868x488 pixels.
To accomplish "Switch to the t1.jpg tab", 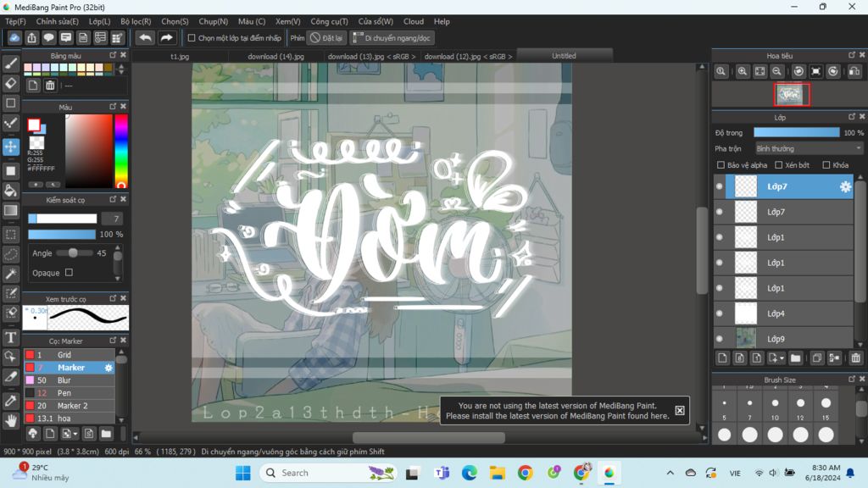I will pyautogui.click(x=180, y=57).
